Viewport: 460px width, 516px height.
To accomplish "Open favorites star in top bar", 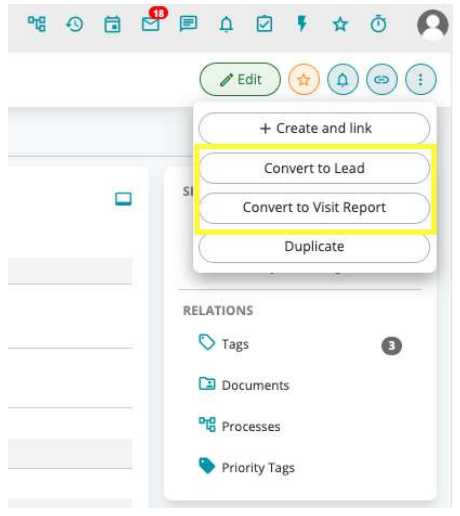I will (340, 24).
